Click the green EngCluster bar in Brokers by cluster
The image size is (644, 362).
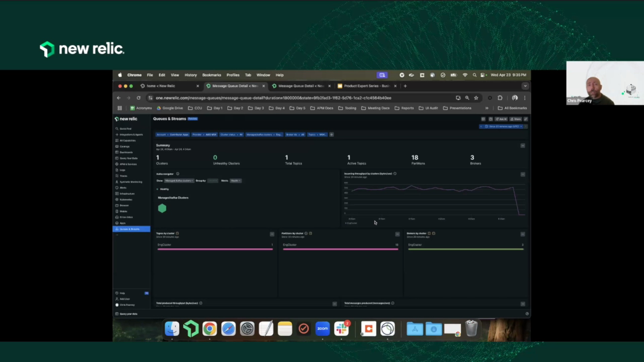pos(466,249)
